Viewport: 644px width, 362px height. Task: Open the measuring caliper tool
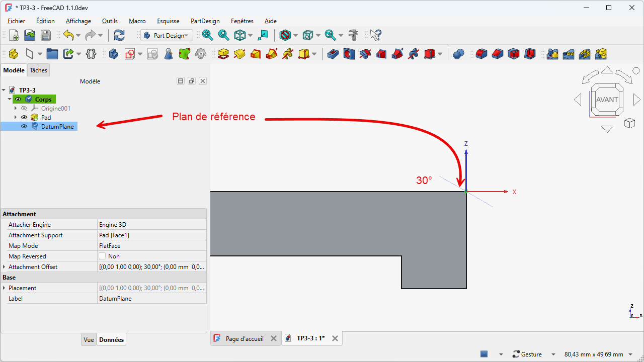(353, 35)
